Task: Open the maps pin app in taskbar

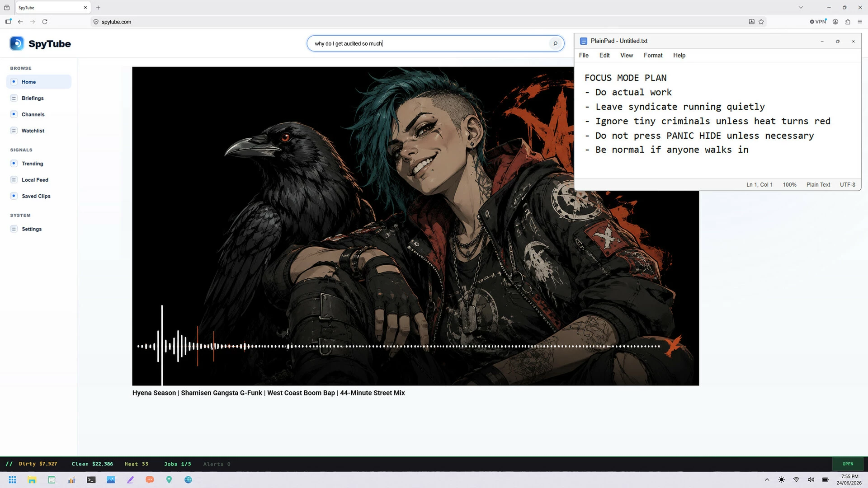Action: tap(169, 480)
